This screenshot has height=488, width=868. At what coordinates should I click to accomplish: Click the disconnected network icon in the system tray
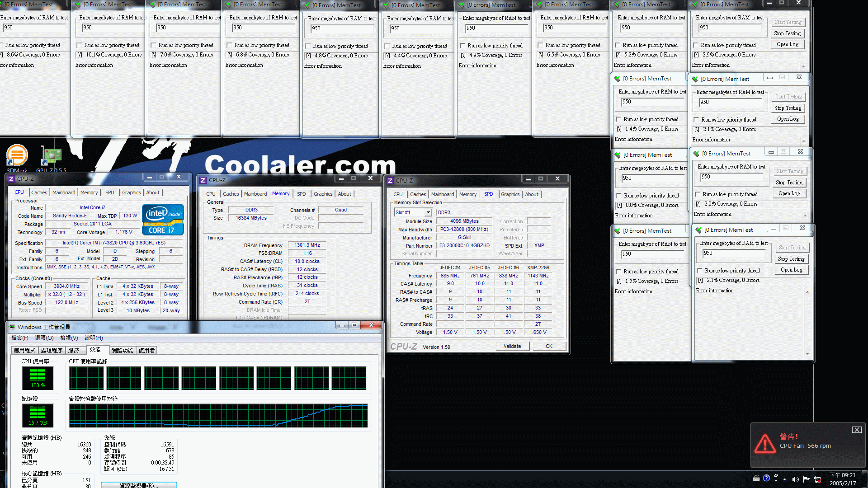tap(817, 479)
